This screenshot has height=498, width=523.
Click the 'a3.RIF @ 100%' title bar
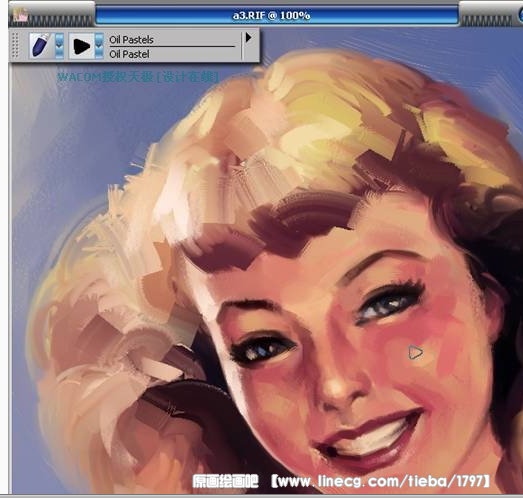coord(277,15)
